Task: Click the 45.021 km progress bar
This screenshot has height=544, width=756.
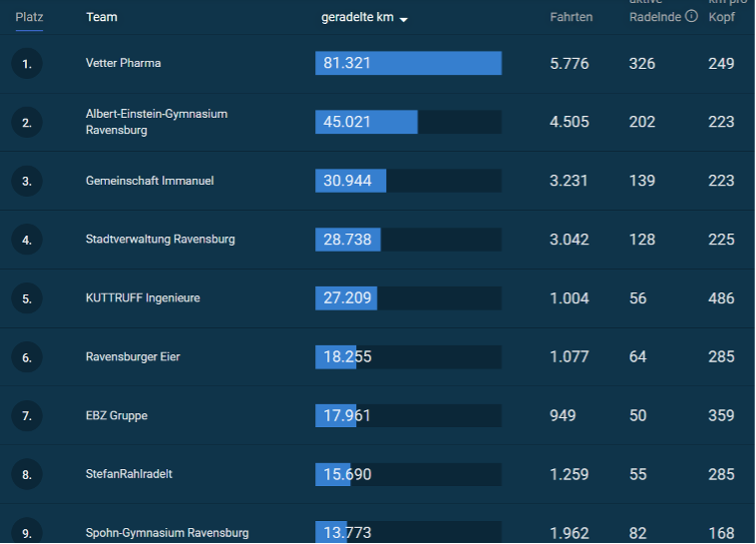Action: (x=408, y=122)
